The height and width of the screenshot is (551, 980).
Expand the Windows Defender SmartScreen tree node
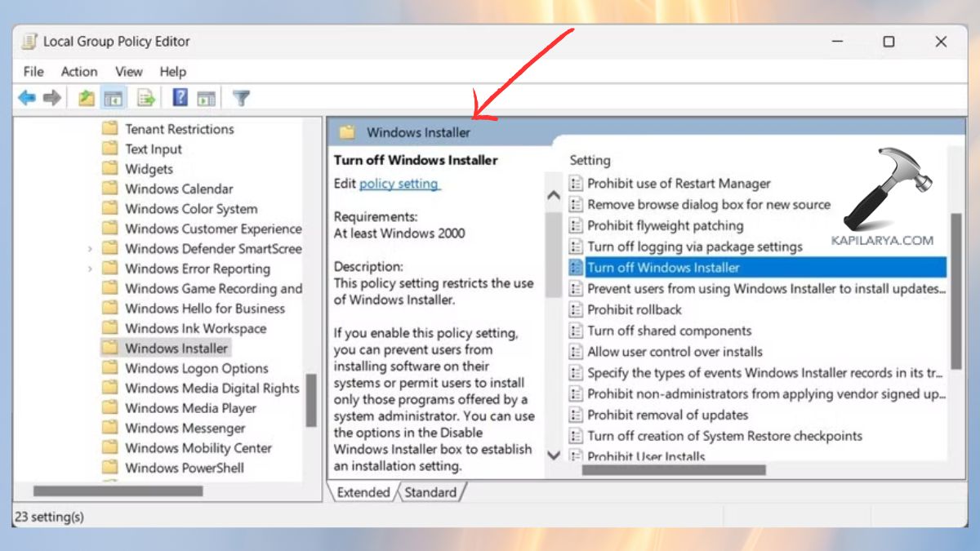click(x=88, y=247)
